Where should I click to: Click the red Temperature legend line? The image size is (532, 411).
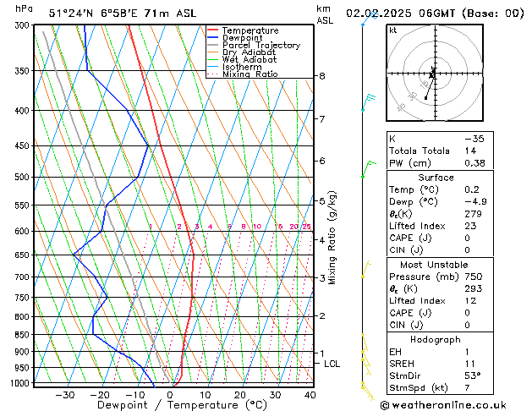click(212, 30)
